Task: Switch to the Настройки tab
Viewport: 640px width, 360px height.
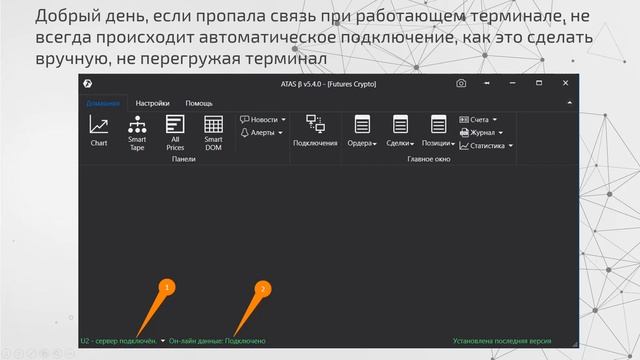Action: tap(153, 103)
